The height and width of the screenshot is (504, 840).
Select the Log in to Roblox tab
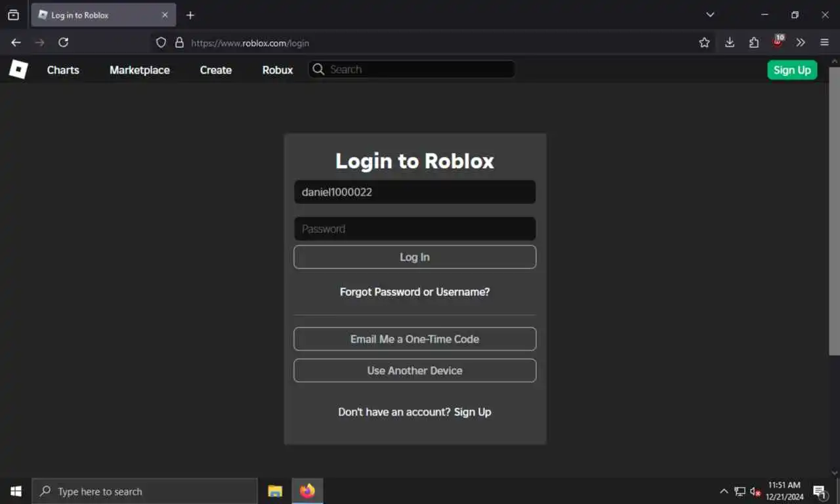pos(104,15)
